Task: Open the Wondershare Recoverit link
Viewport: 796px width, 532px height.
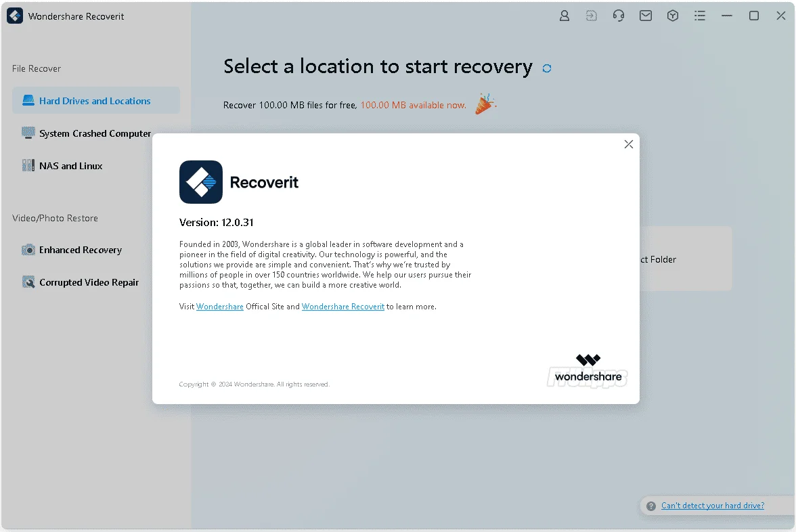Action: click(x=343, y=307)
